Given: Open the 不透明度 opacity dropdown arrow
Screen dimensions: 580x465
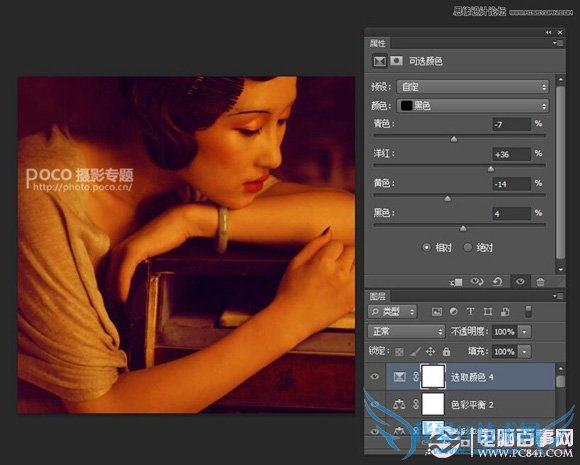Looking at the screenshot, I should 524,332.
